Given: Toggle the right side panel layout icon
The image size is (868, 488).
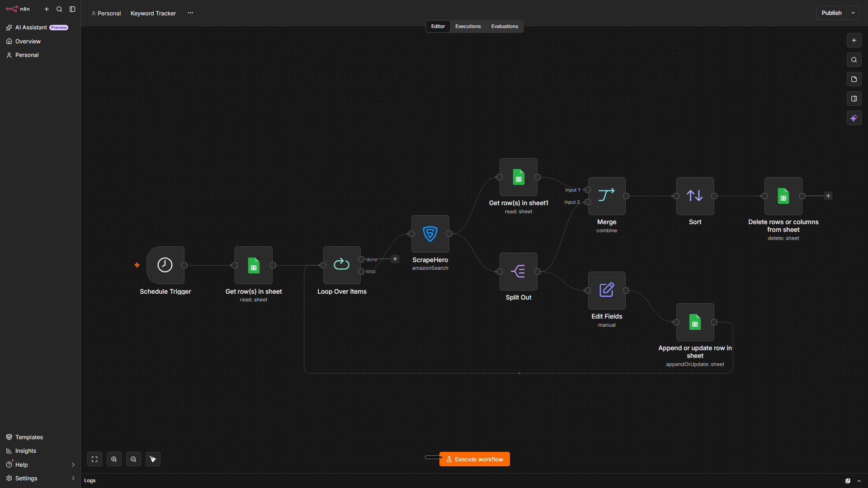Looking at the screenshot, I should (854, 99).
